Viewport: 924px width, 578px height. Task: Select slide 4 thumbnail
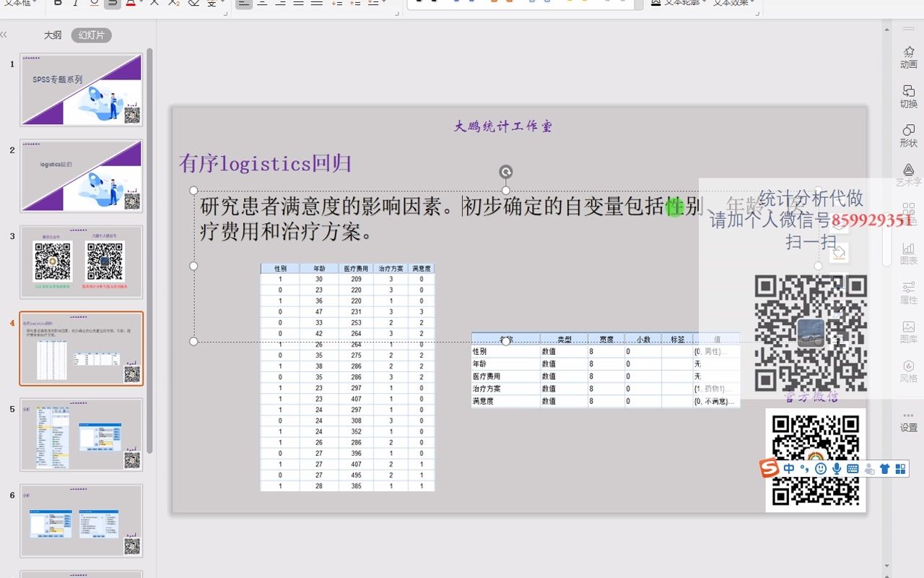click(81, 348)
